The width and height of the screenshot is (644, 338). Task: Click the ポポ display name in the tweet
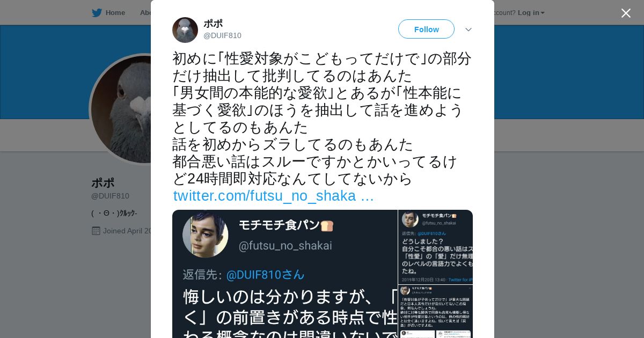213,24
